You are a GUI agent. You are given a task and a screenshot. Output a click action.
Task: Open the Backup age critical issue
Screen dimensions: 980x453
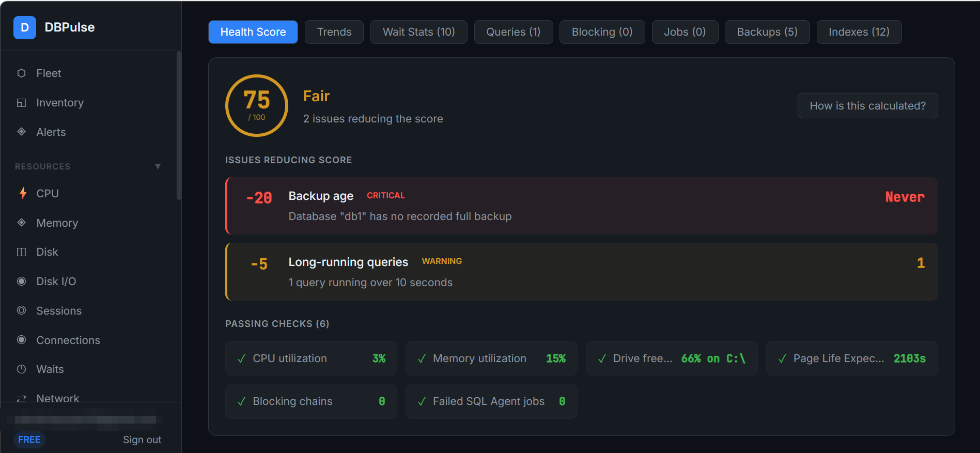coord(581,206)
